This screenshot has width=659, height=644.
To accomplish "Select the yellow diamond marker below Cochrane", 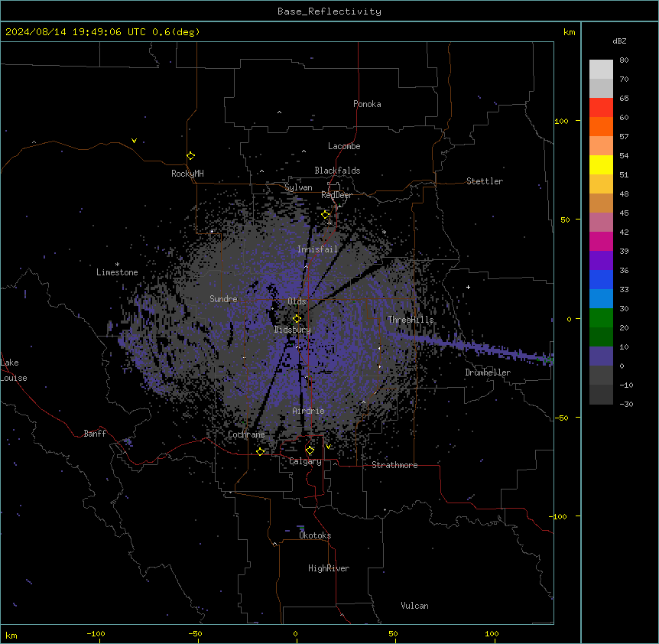I will [x=260, y=451].
